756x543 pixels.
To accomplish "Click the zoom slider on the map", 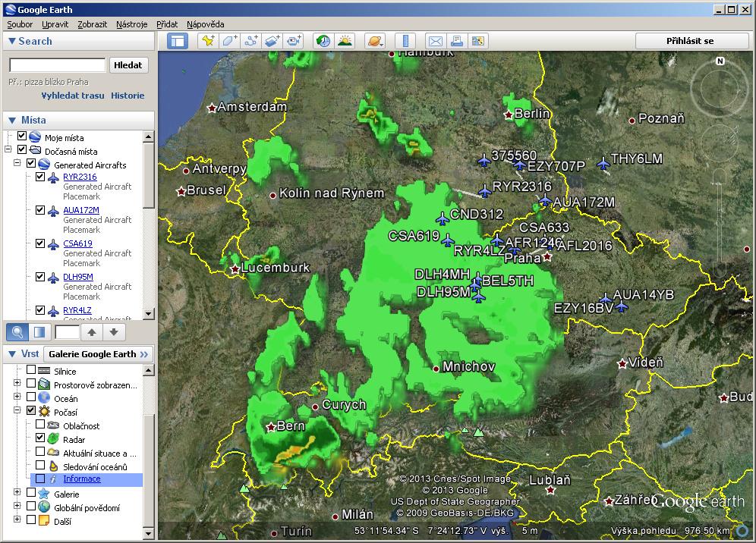I will point(720,221).
